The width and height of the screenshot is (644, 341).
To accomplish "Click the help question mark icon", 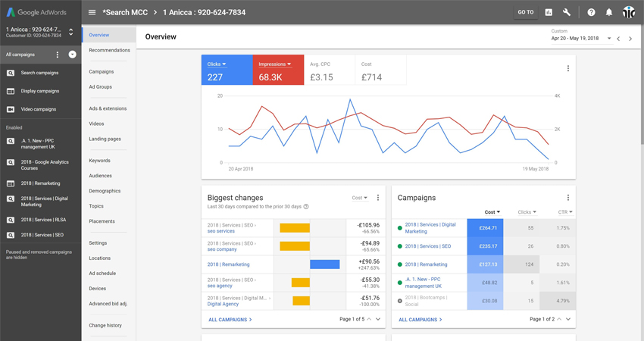I will click(591, 12).
